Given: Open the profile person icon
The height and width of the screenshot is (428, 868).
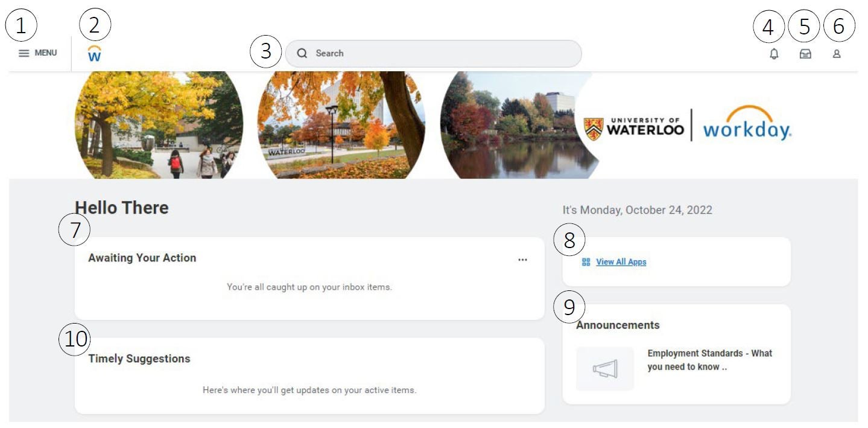Looking at the screenshot, I should 837,54.
